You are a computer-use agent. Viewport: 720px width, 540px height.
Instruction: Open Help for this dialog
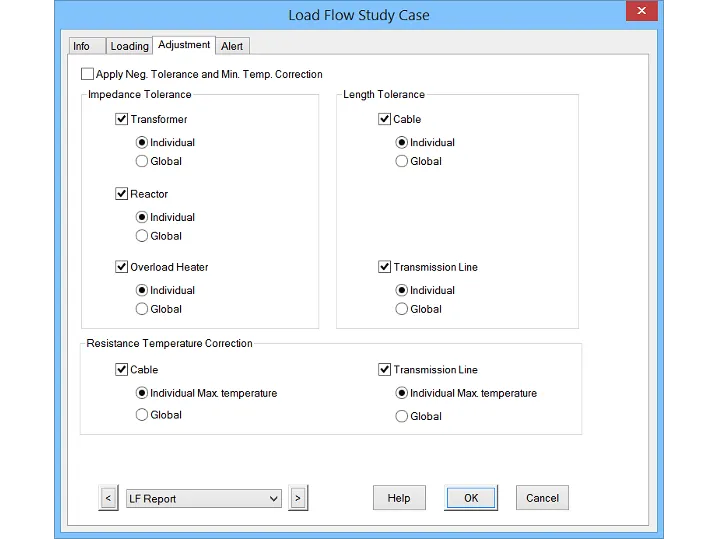pyautogui.click(x=399, y=498)
